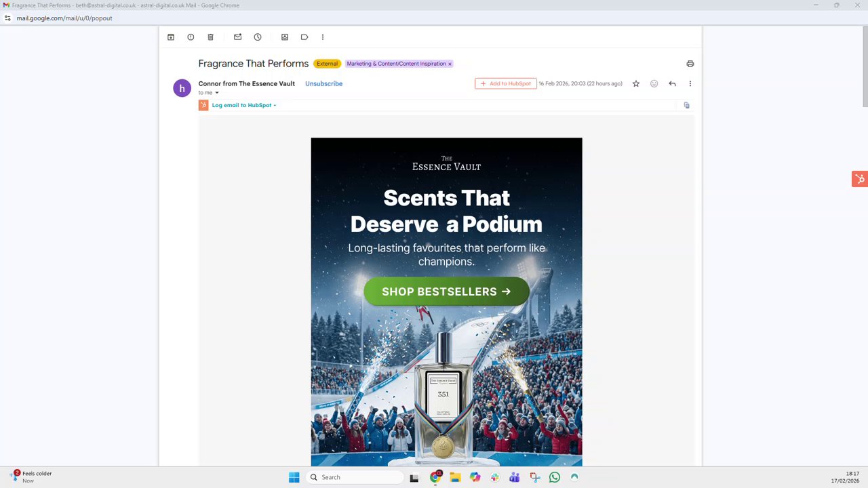Open Google Chrome from taskbar
This screenshot has width=868, height=488.
(x=435, y=477)
